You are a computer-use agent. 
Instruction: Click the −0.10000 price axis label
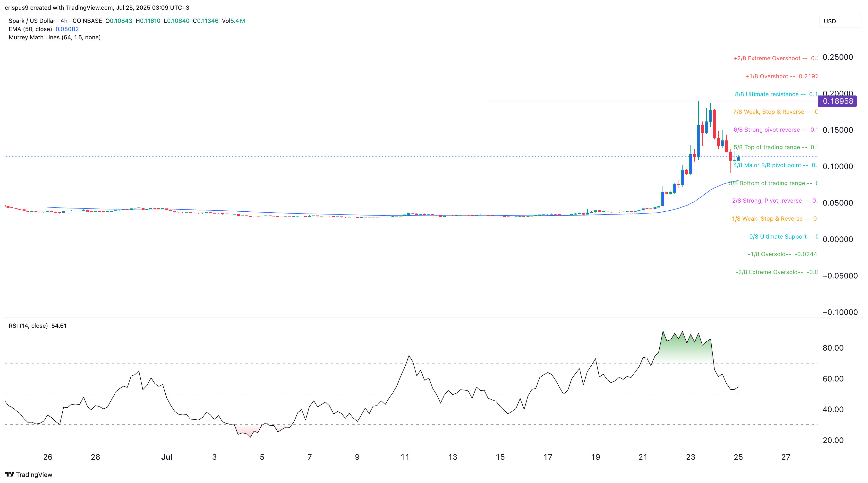tap(840, 312)
